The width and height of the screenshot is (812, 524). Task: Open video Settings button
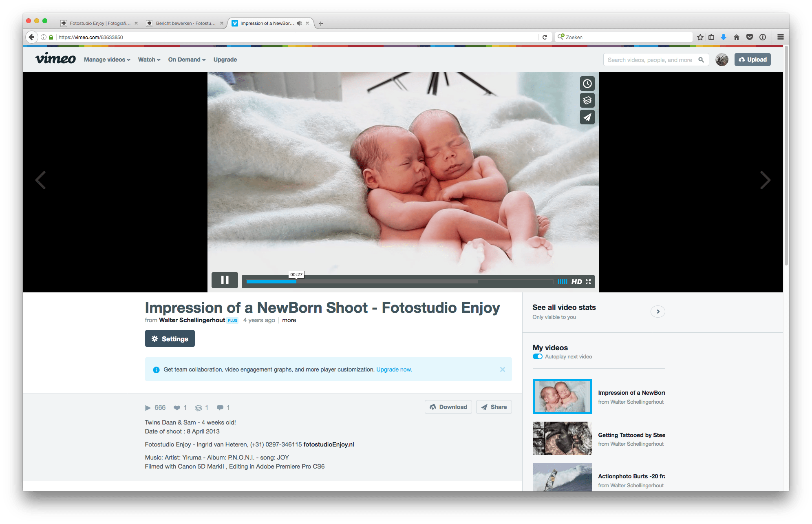[x=170, y=339]
